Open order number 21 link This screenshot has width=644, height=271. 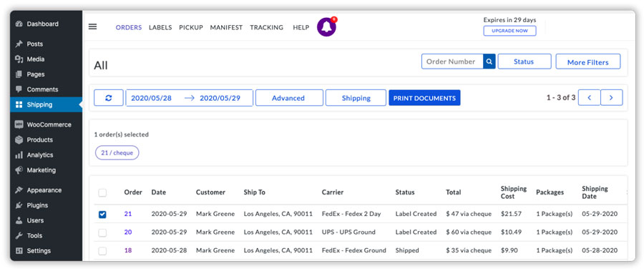coord(128,214)
